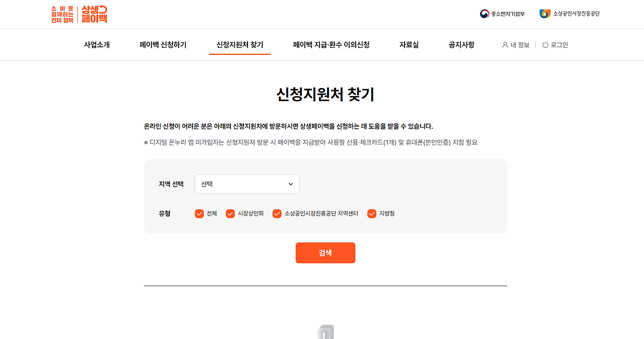Click the 신청지원처 찾기 page heading

click(326, 95)
